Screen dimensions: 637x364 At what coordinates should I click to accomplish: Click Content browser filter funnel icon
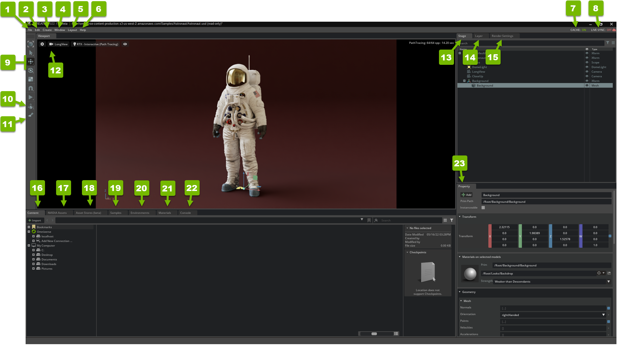point(452,220)
